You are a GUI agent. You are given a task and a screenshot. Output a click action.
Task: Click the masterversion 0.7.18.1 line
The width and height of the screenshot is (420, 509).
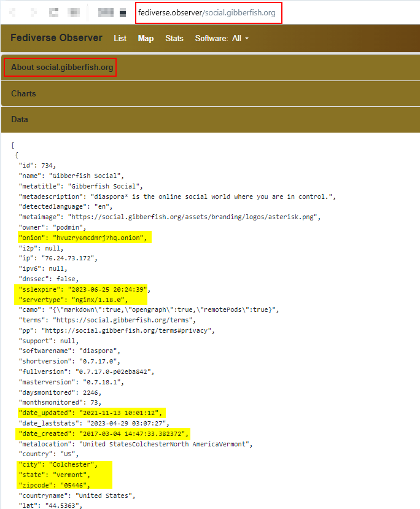tap(71, 383)
